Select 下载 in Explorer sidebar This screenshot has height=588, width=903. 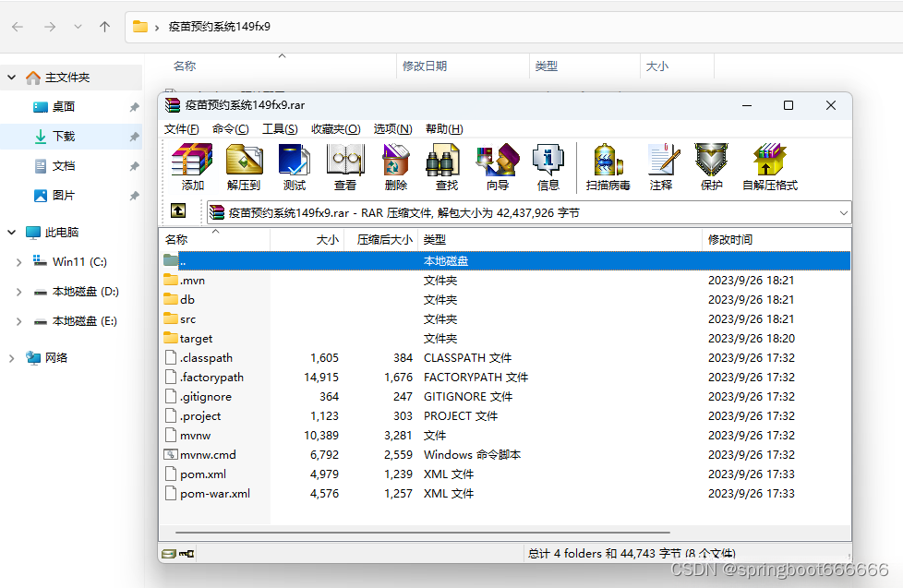[71, 137]
